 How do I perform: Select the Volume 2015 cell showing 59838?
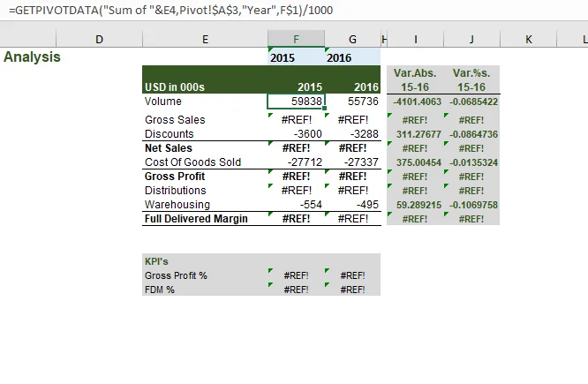tap(296, 102)
